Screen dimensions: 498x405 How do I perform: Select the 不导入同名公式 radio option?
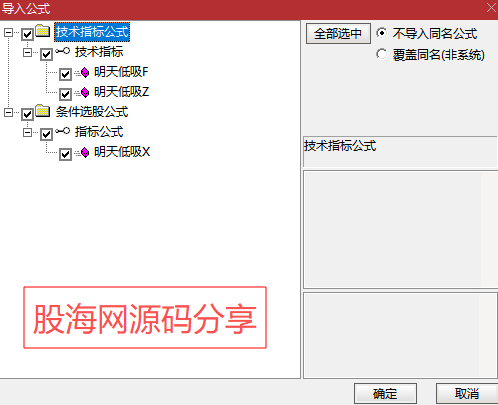(x=382, y=33)
